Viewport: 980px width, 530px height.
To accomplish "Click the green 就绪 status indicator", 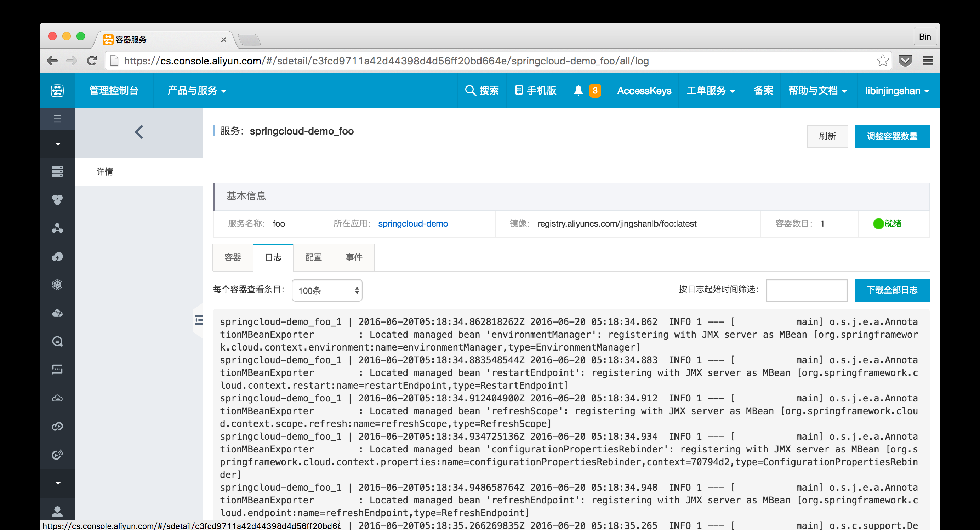I will [887, 224].
